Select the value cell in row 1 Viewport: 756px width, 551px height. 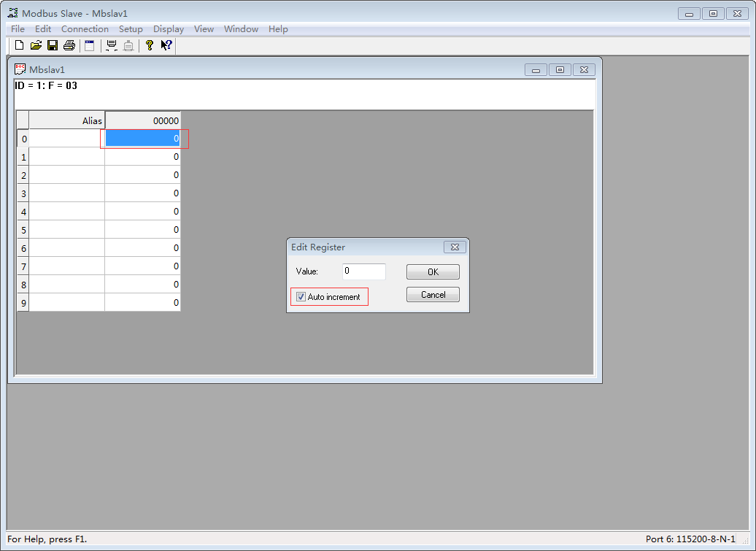click(143, 157)
